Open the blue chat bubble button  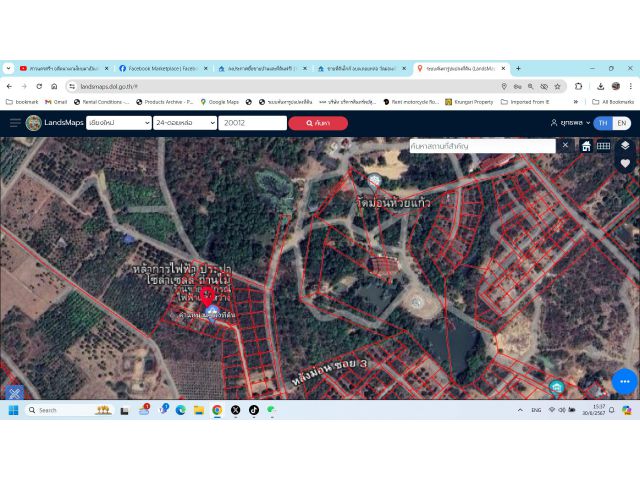click(624, 381)
